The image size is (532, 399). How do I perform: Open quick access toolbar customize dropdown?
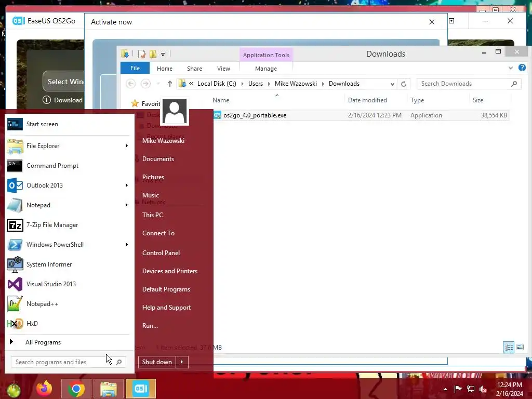click(x=163, y=54)
